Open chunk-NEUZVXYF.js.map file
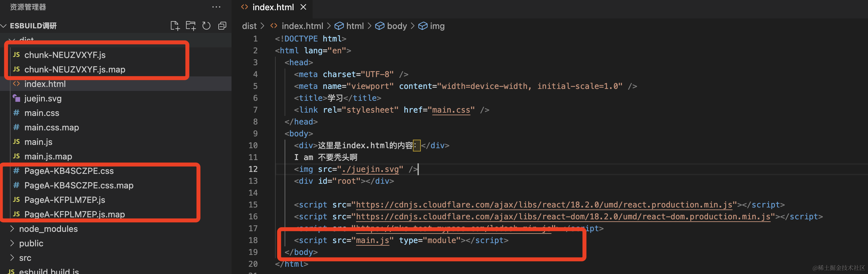The image size is (868, 274). click(x=75, y=69)
